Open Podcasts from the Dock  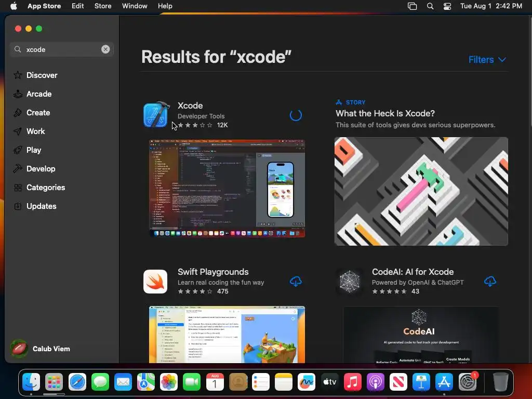coord(375,382)
